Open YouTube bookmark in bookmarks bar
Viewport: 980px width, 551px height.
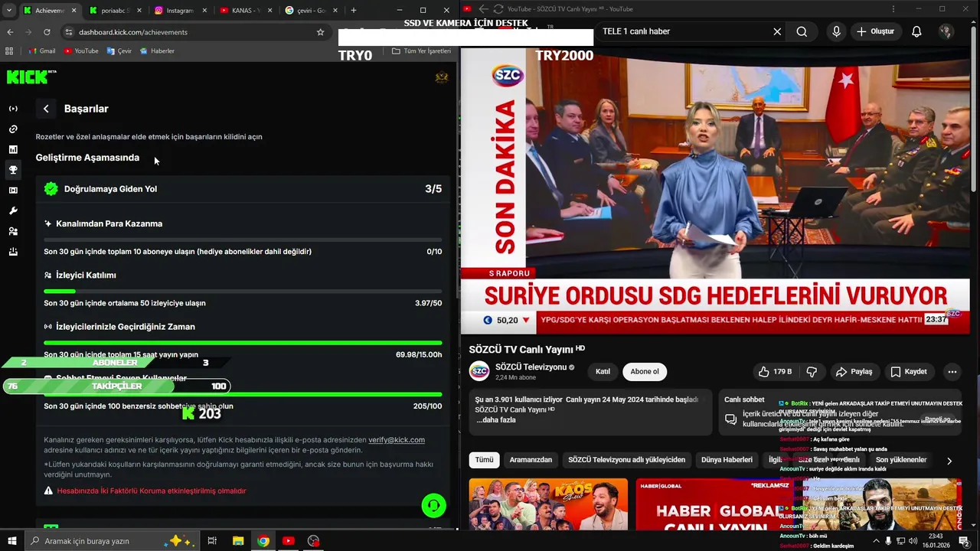point(81,51)
